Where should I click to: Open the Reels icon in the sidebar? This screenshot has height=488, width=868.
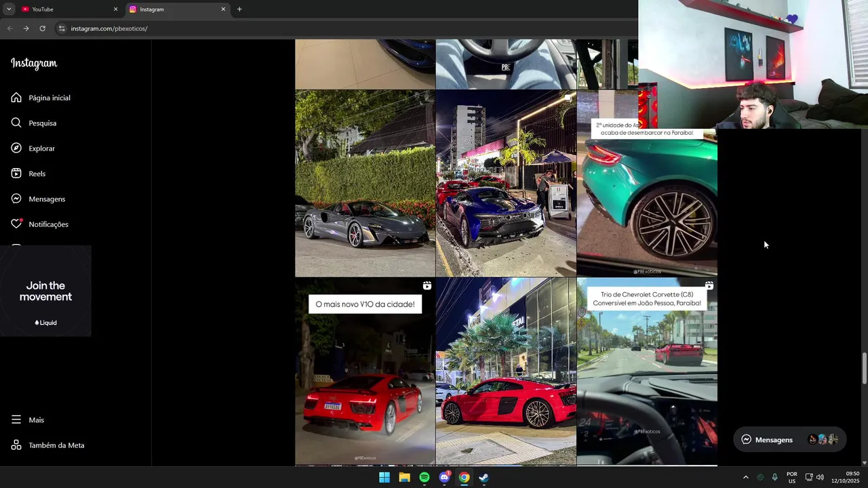16,174
